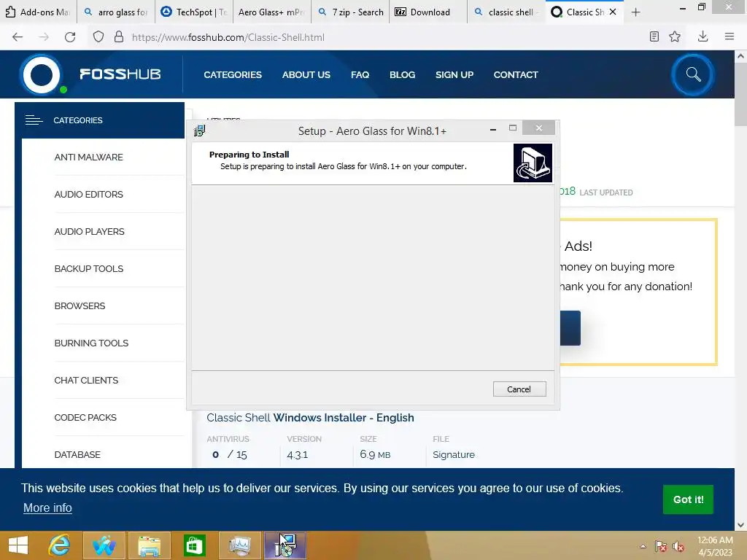Click the muted volume tray icon

point(678,546)
